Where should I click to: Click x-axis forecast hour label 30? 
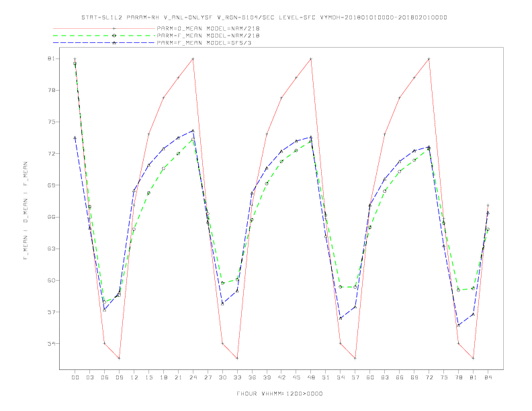point(222,377)
